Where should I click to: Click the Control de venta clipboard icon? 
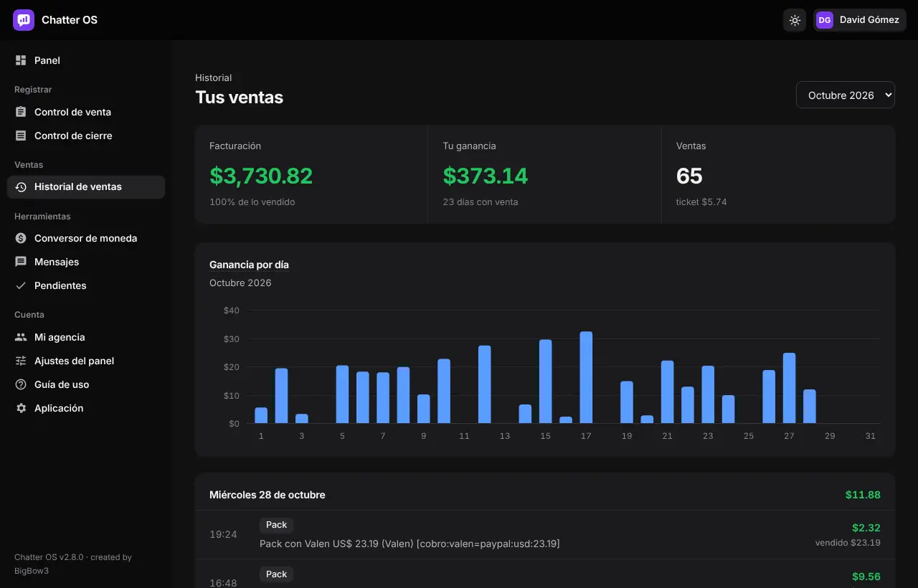21,112
